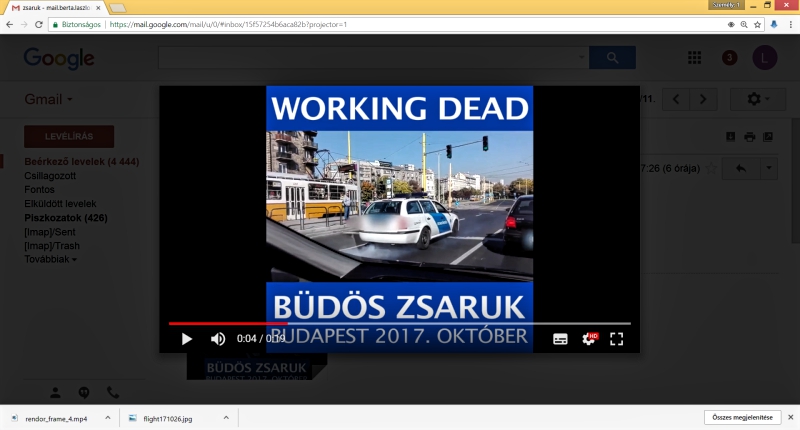Seek on the red video progress bar
The height and width of the screenshot is (430, 800).
tap(399, 323)
